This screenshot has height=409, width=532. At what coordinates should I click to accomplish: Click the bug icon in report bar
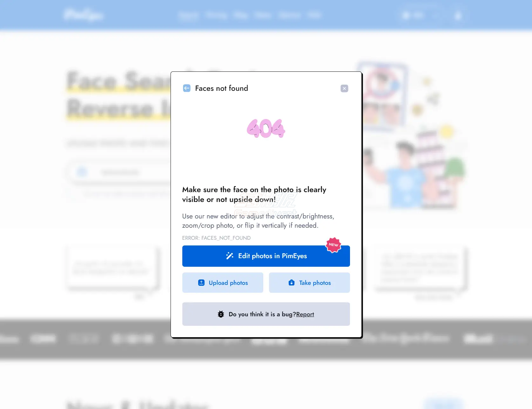[221, 314]
